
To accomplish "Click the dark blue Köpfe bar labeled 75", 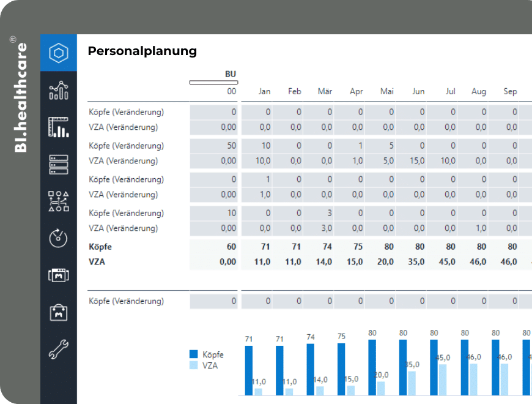I will pyautogui.click(x=341, y=369).
